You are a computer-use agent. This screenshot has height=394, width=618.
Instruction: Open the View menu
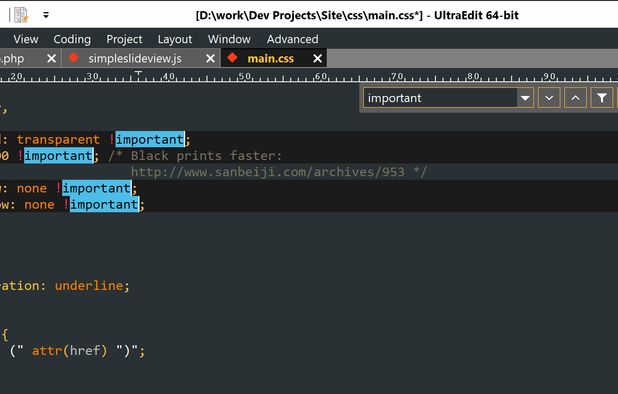pos(26,39)
